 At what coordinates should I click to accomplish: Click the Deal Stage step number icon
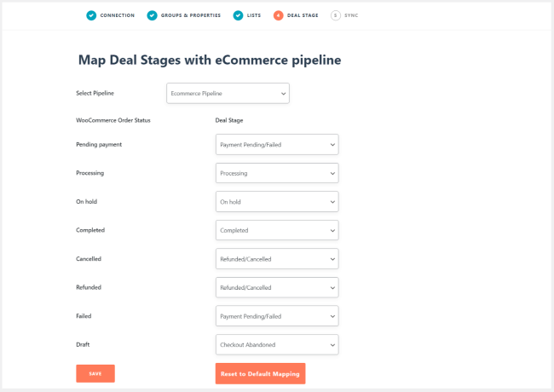(279, 15)
